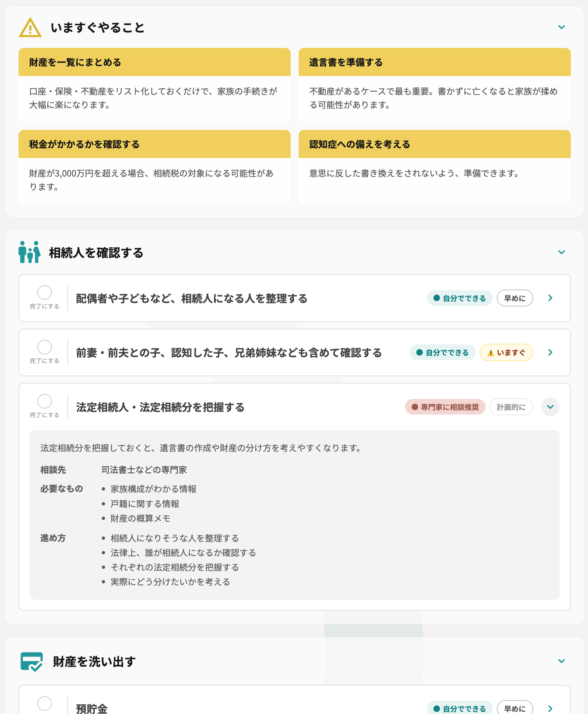Collapse the いますぐやること section chevron
588x714 pixels.
561,27
